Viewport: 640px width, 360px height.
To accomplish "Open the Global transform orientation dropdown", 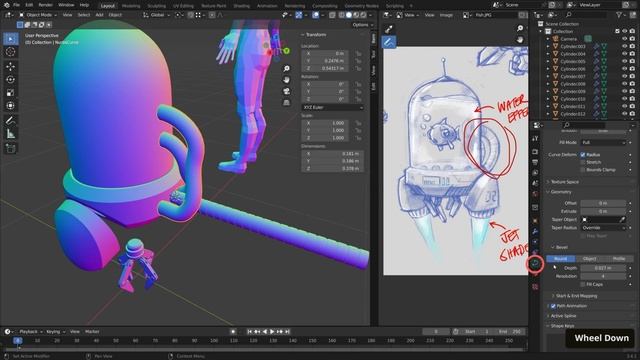I will pos(157,15).
